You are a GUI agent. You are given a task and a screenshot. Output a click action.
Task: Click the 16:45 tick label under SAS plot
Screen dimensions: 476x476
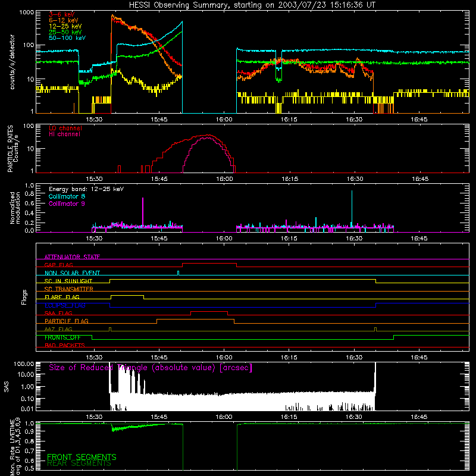click(419, 417)
